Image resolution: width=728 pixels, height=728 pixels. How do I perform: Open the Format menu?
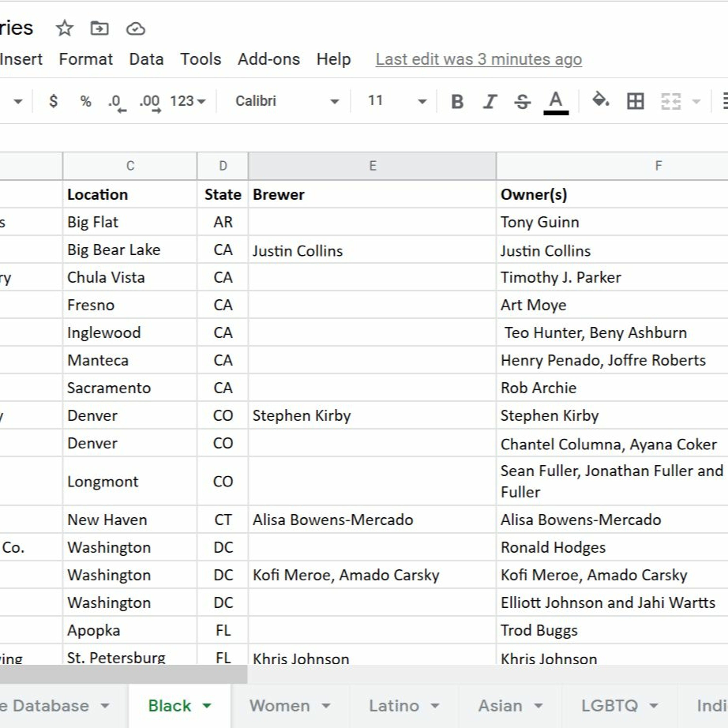click(x=85, y=59)
